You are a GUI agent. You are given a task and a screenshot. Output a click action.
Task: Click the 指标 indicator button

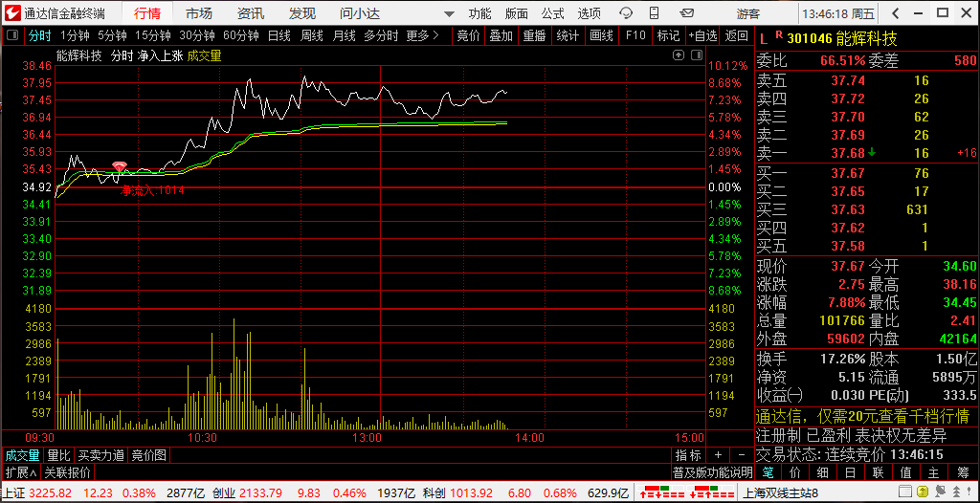click(689, 455)
